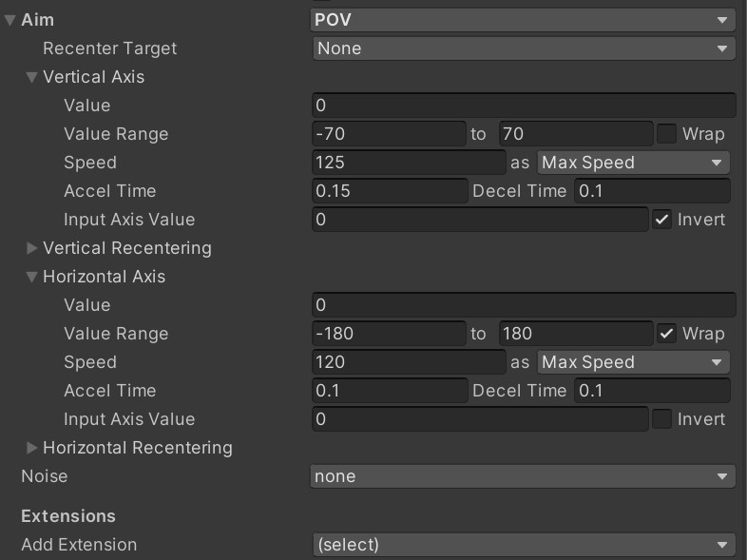Expand the Horizontal Recentering foldout
This screenshot has height=560, width=747.
31,448
